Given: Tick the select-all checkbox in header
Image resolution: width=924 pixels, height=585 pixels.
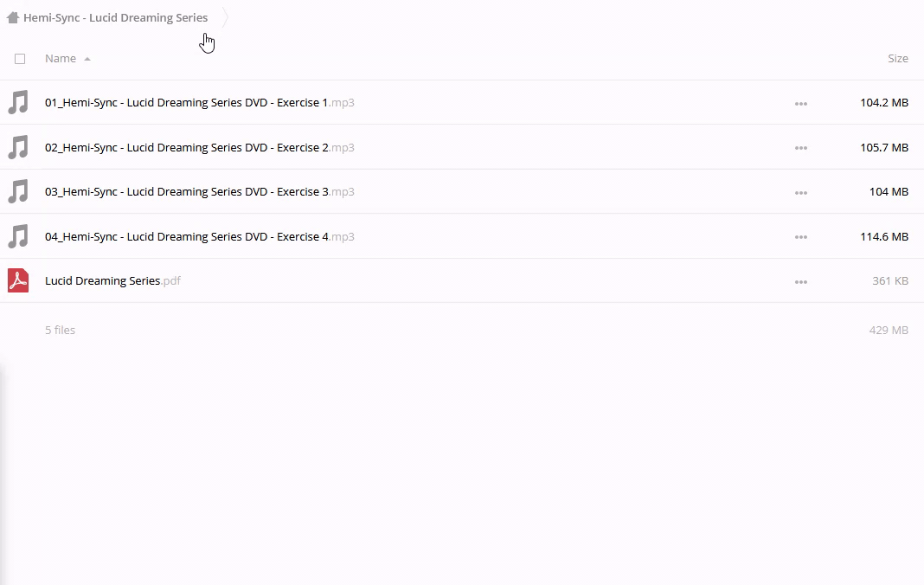Looking at the screenshot, I should point(20,59).
